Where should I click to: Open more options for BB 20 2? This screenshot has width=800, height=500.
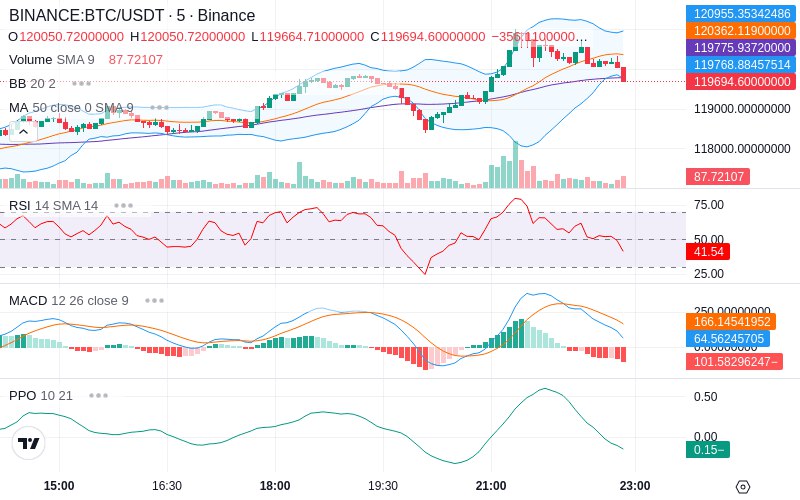click(82, 83)
